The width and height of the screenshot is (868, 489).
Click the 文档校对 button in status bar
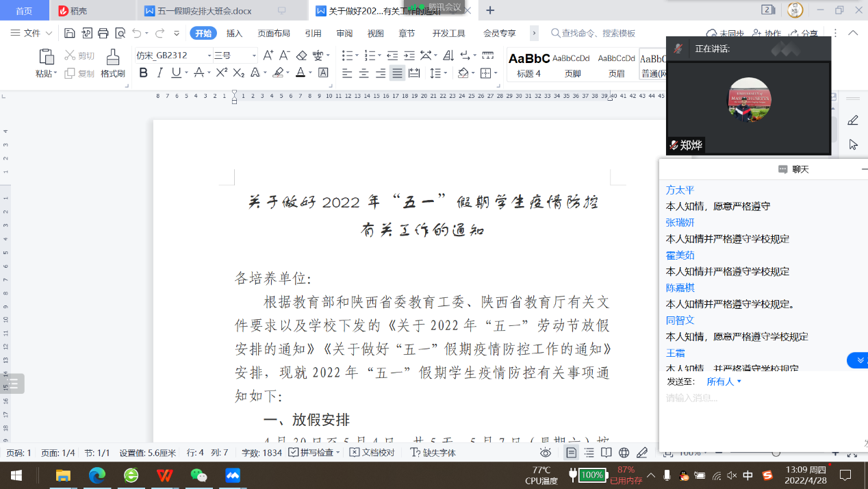[373, 453]
